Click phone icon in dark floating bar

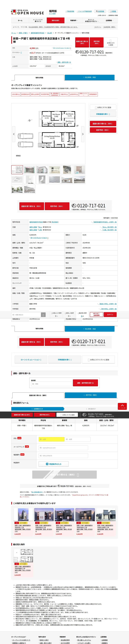84,415
